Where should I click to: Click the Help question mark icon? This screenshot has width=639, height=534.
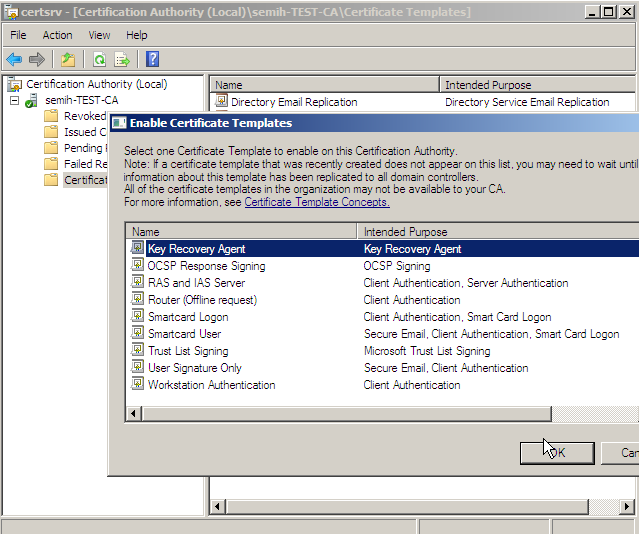152,60
